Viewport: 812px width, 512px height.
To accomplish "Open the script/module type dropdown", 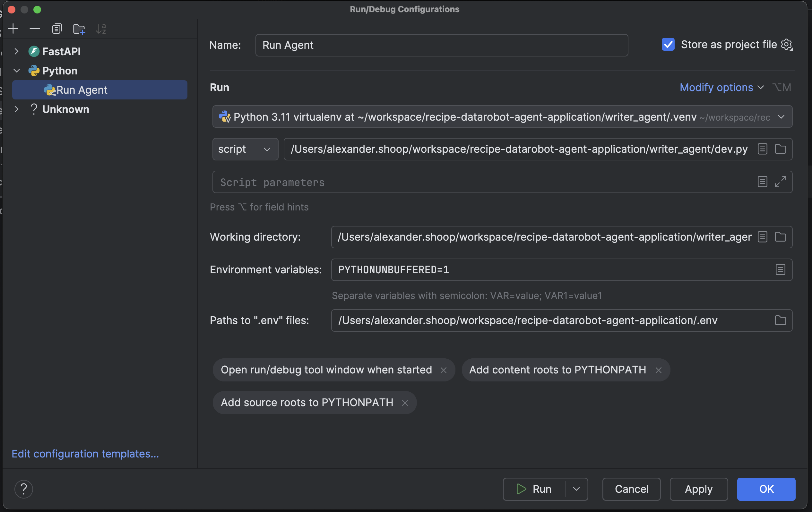I will point(245,149).
